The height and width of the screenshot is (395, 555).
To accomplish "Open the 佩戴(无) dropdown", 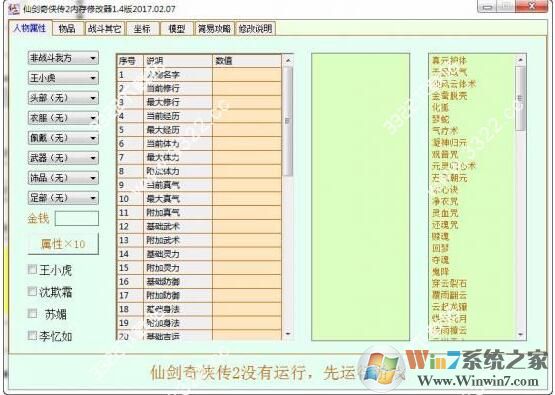I will (63, 138).
